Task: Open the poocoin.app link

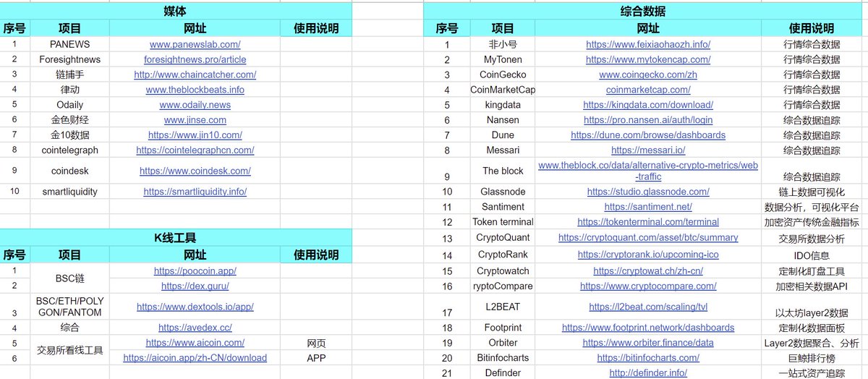Action: coord(195,271)
